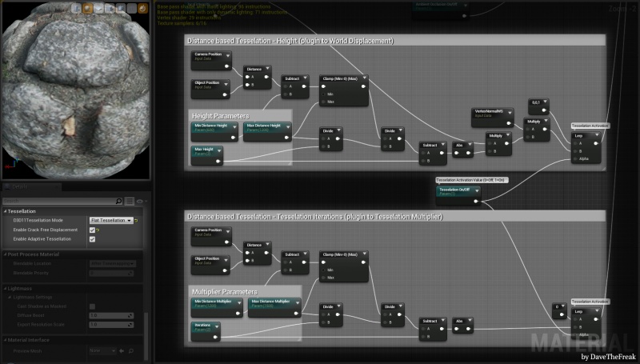The height and width of the screenshot is (364, 640).
Task: Select the Max Distance Height parameter node
Action: [x=267, y=131]
